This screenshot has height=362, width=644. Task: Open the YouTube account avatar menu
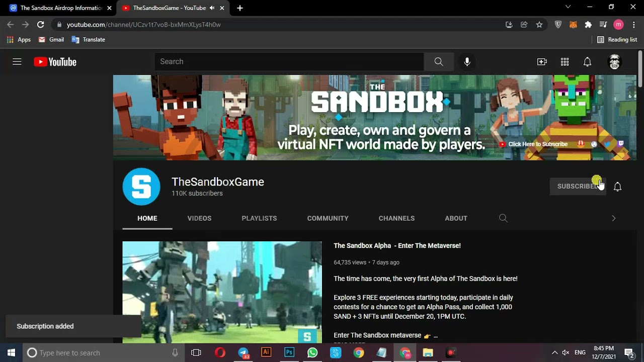click(614, 62)
